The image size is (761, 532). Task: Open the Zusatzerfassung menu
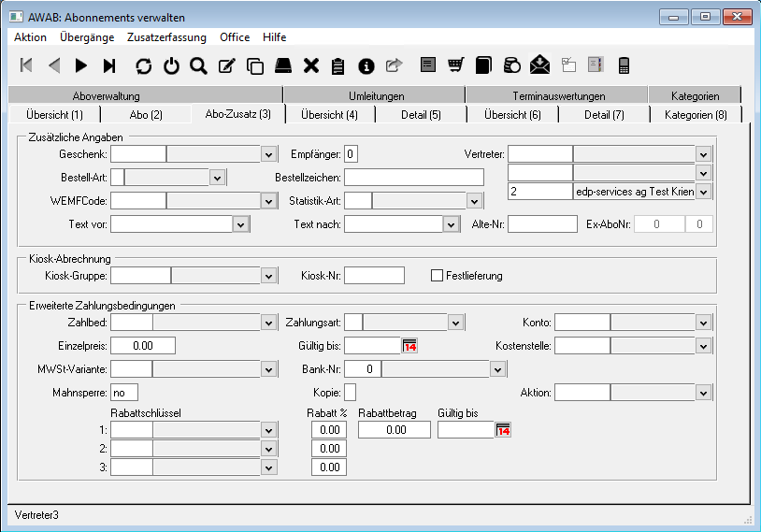[166, 37]
